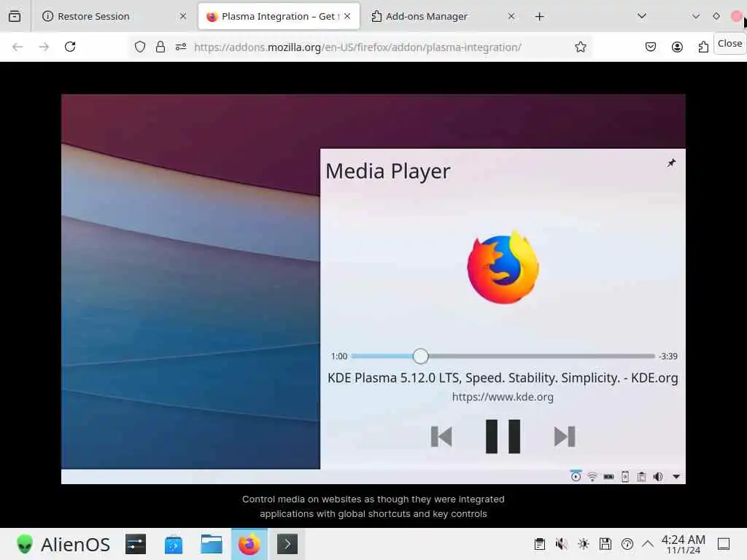Close the Plasma Integration tab

[347, 16]
